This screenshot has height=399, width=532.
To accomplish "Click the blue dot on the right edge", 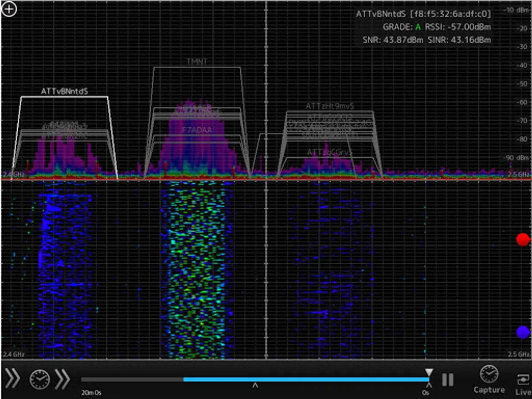I will click(523, 332).
